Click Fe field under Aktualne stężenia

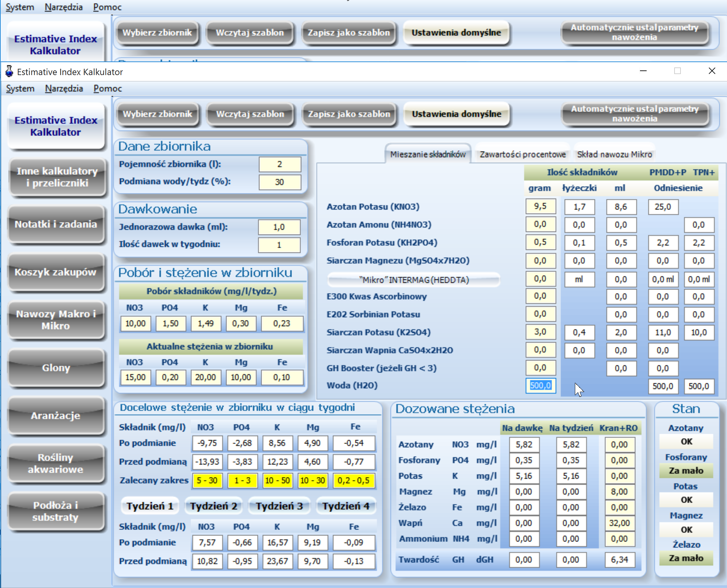coord(282,377)
